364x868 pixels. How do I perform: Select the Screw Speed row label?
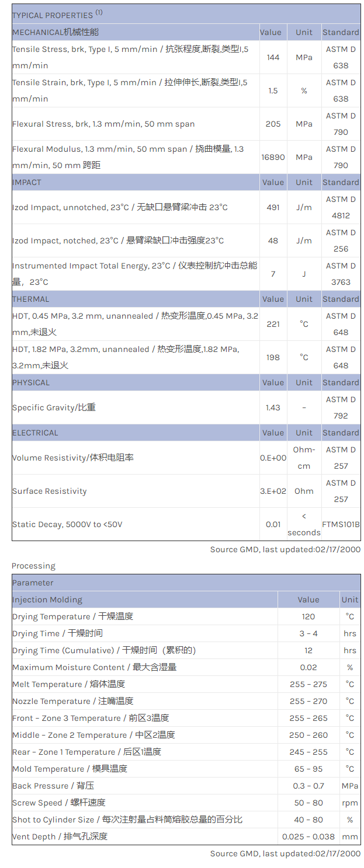(x=59, y=803)
